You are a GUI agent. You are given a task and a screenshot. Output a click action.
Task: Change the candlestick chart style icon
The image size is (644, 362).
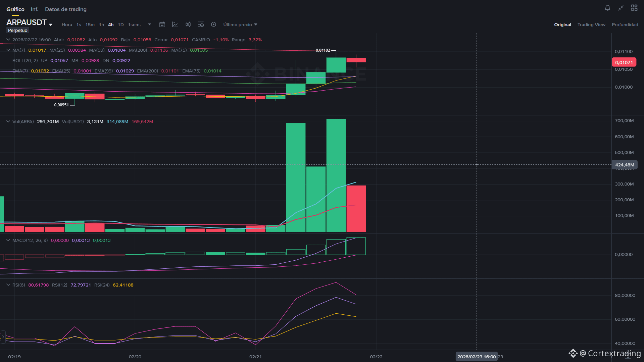[188, 24]
